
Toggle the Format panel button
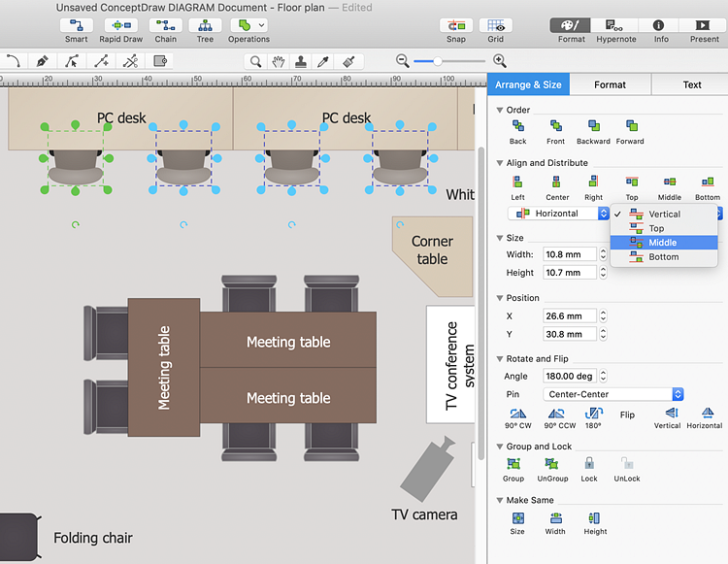(572, 25)
